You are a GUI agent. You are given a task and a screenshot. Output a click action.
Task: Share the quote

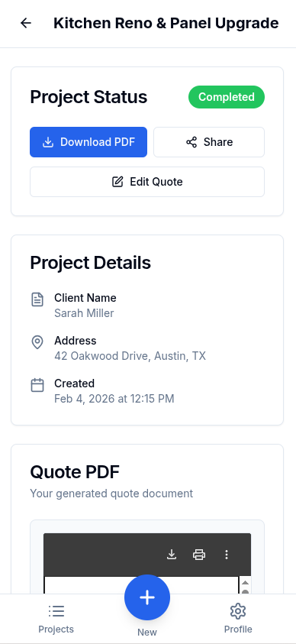(209, 142)
